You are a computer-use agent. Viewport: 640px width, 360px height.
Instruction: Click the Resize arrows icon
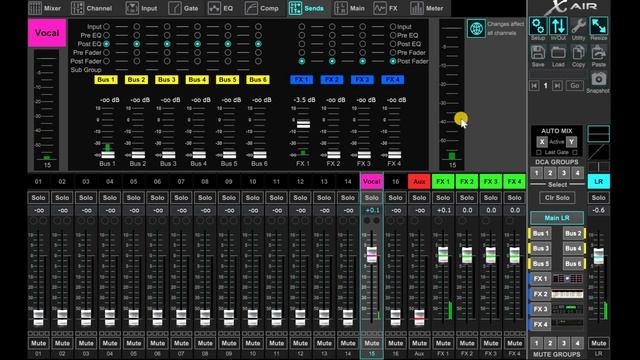coord(598,26)
